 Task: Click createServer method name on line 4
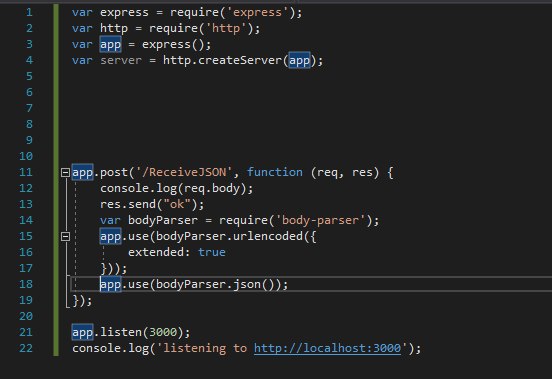point(240,60)
